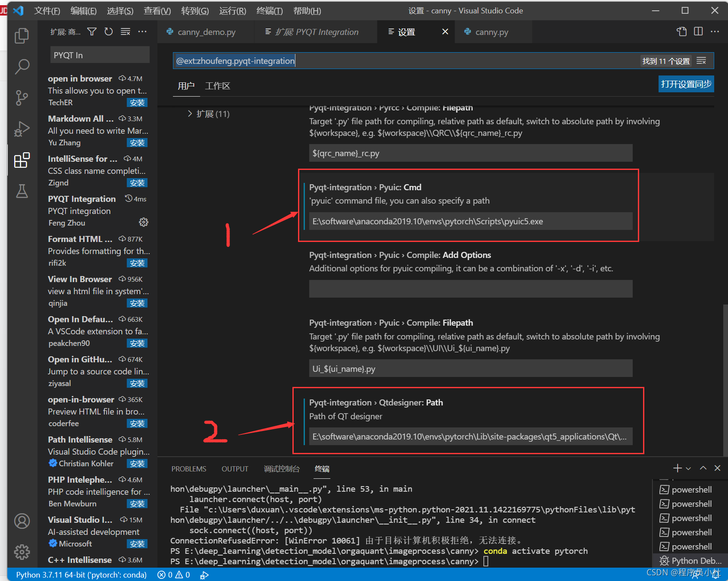Filter extensions with the funnel icon

(x=92, y=31)
